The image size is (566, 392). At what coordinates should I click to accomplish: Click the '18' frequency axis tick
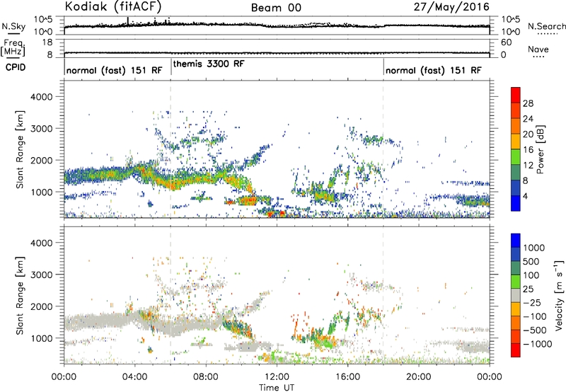(47, 42)
